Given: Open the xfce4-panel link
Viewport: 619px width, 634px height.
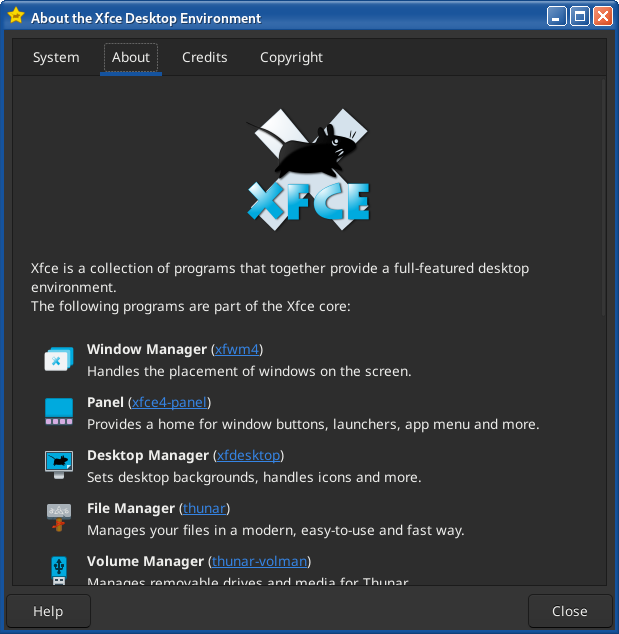Looking at the screenshot, I should click(x=169, y=402).
